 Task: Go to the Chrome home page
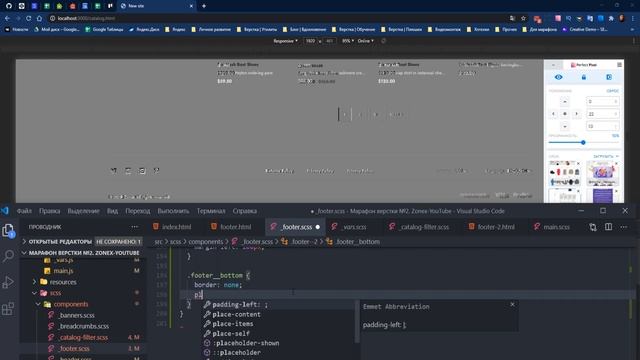39,18
